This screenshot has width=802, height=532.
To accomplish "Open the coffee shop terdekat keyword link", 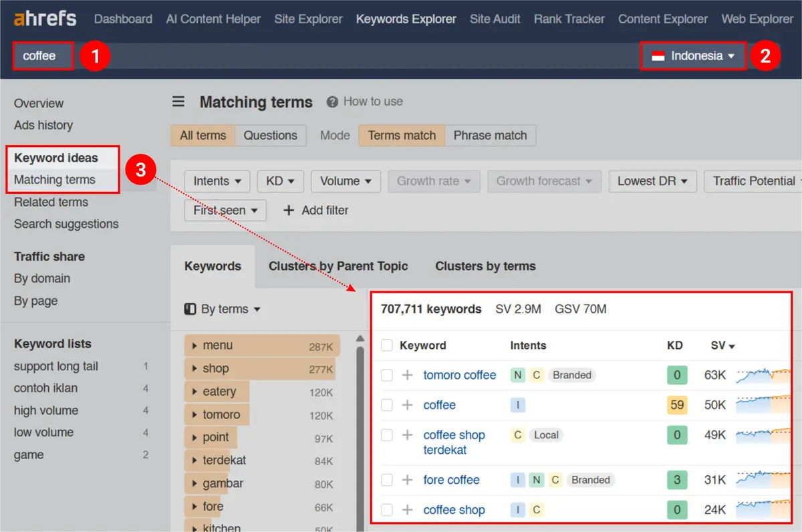I will point(454,442).
